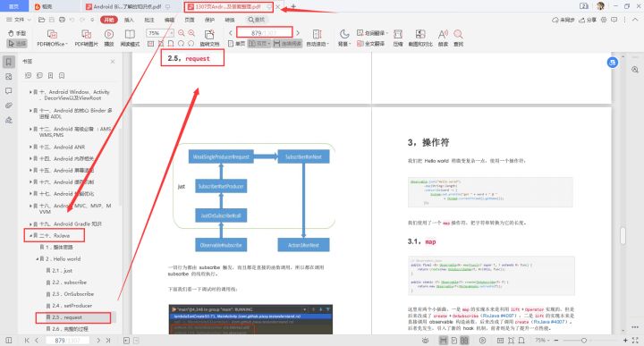
Task: Open the Find tool in ribbon
Action: 458,38
